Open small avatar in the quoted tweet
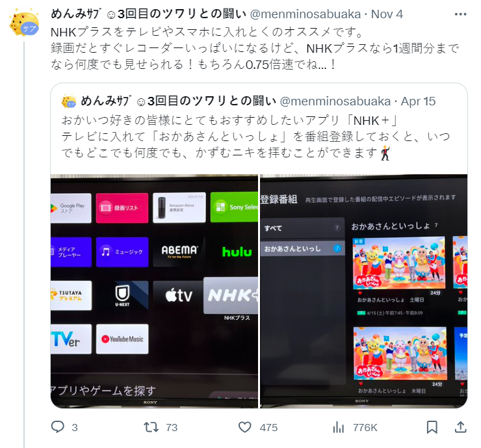 point(69,101)
